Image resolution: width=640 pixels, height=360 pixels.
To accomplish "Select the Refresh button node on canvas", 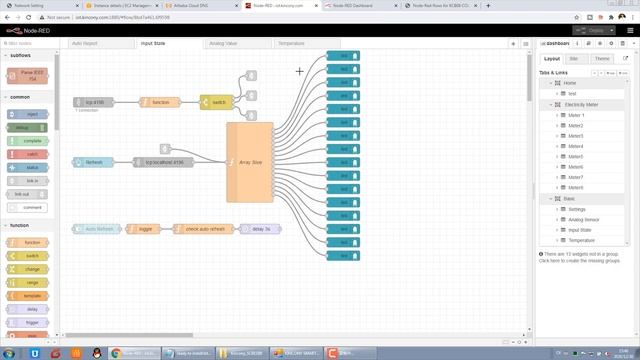I will point(93,162).
